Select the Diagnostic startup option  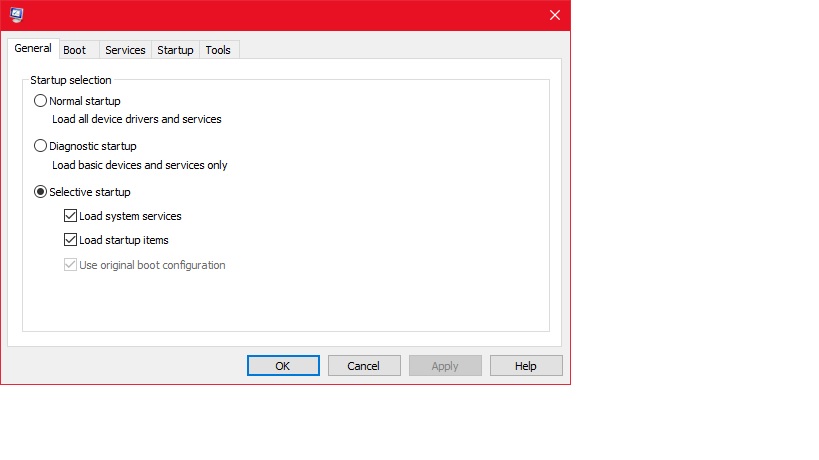[x=40, y=146]
